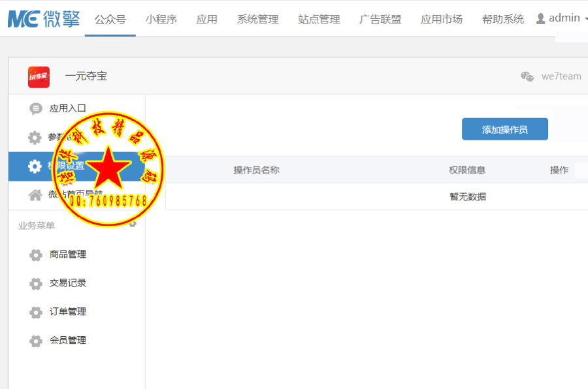
Task: Go to the 应用市场 section
Action: [441, 20]
